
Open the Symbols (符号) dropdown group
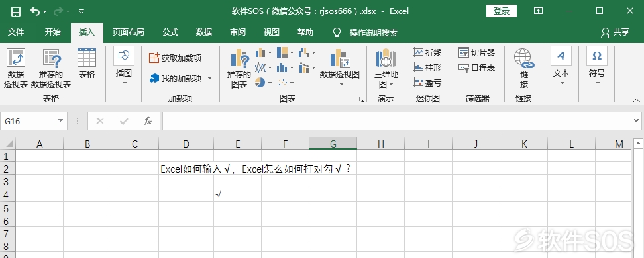pos(597,66)
